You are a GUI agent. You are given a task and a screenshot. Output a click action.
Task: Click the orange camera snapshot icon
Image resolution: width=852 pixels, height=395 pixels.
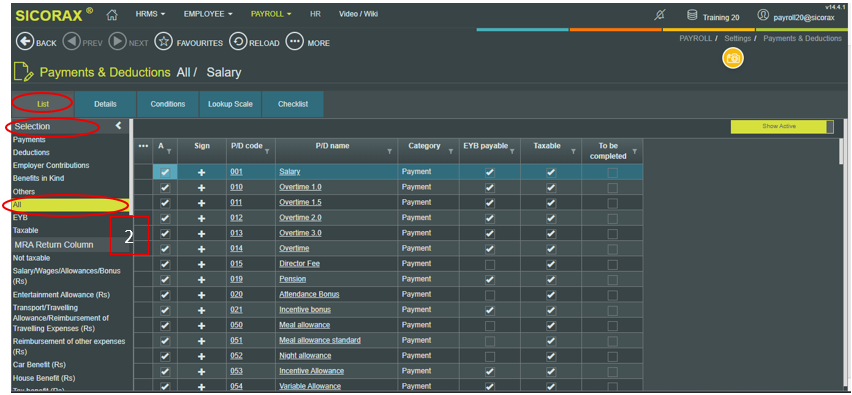(x=733, y=58)
